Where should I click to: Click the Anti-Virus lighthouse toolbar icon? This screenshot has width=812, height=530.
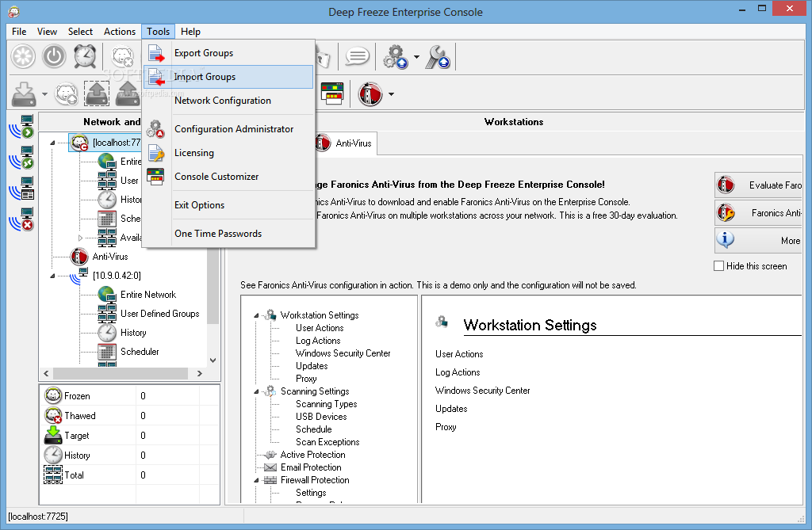pos(370,94)
